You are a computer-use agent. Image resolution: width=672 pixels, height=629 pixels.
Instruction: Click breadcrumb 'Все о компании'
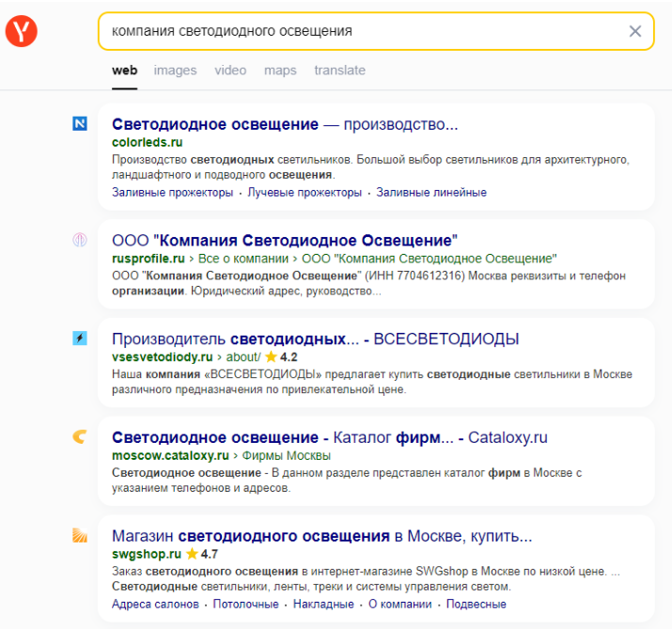click(x=243, y=259)
